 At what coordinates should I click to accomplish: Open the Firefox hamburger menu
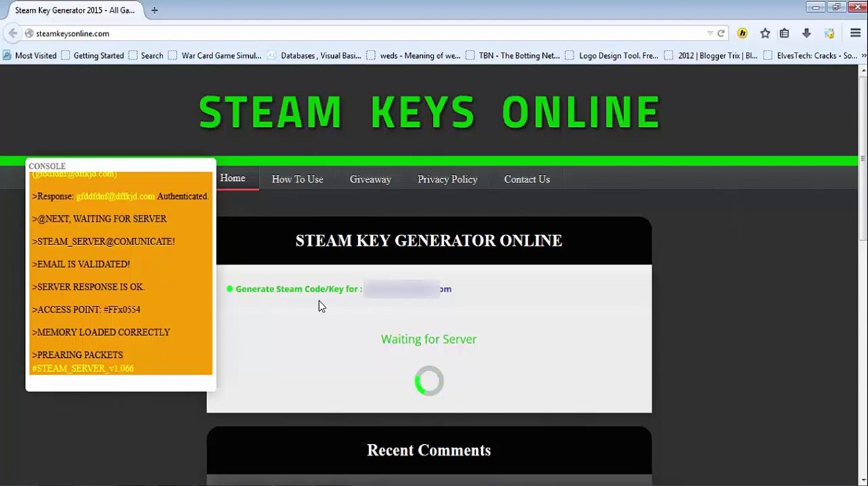tap(855, 33)
